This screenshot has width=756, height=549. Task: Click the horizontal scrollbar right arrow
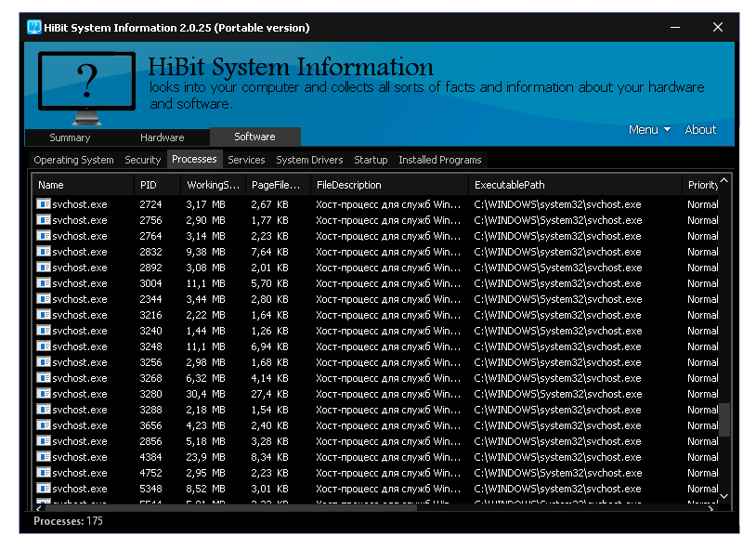pyautogui.click(x=711, y=508)
